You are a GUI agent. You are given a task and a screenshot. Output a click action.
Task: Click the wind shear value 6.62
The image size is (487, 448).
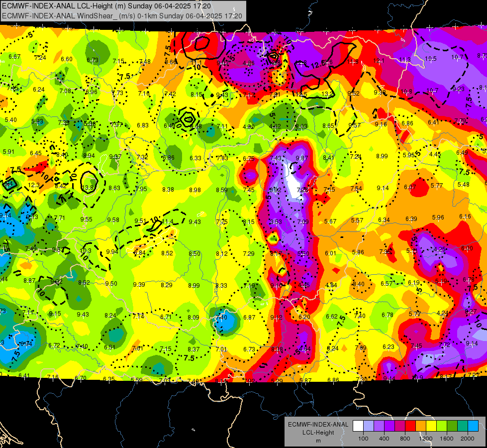click(x=332, y=316)
